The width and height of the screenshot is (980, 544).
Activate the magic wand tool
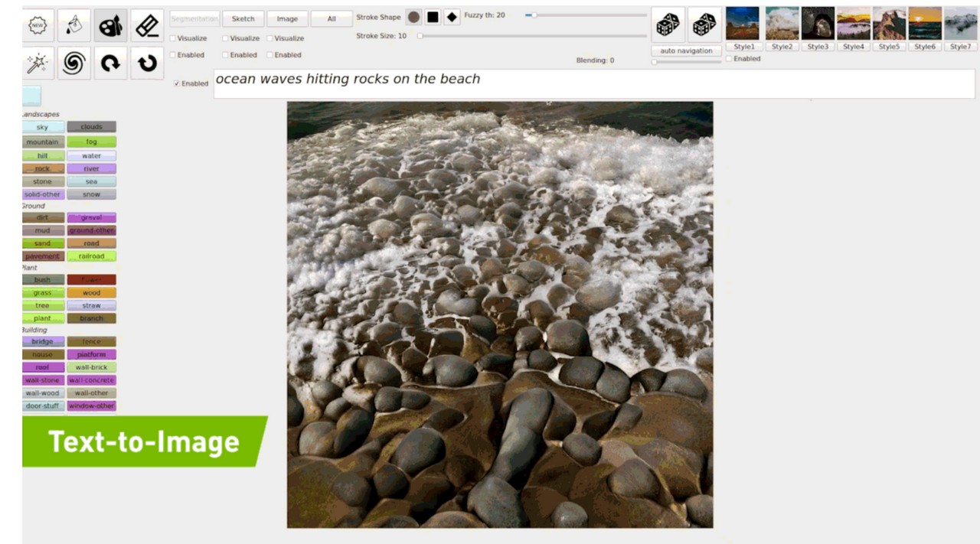38,64
